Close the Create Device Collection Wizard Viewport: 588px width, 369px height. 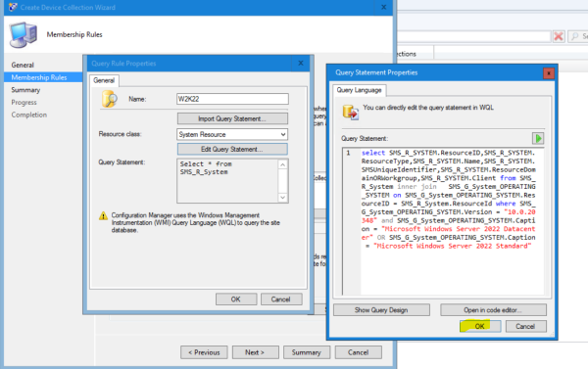point(383,7)
